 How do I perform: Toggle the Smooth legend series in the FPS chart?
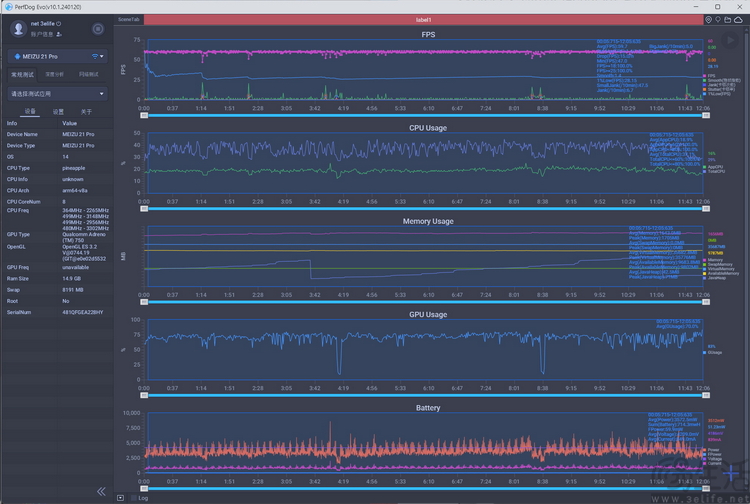[721, 80]
